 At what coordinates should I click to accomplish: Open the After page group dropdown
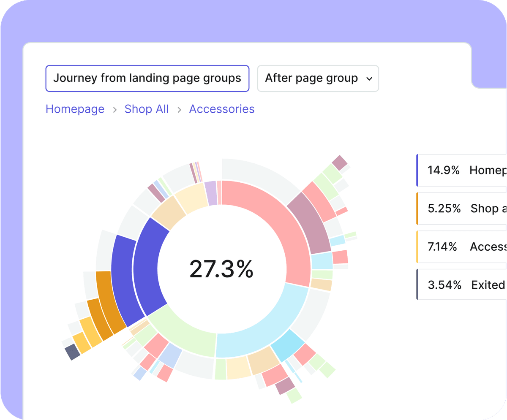coord(318,78)
